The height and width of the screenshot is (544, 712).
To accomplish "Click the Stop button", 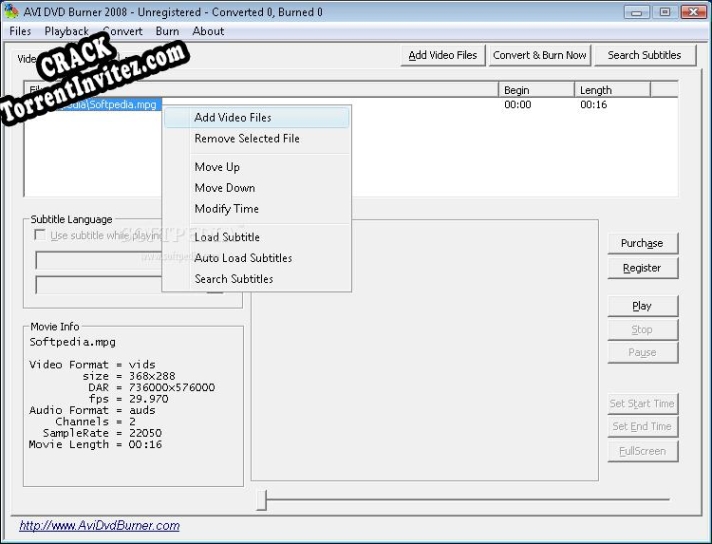I will tap(643, 330).
